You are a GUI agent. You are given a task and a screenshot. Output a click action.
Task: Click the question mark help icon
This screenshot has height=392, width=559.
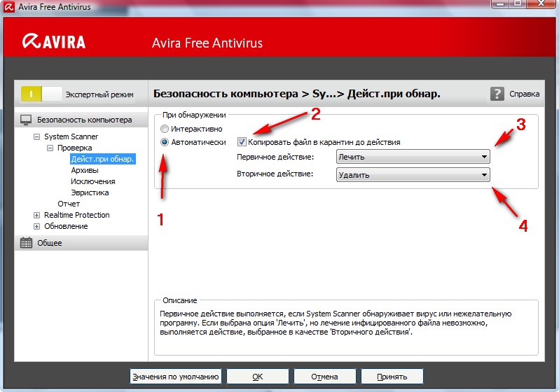(497, 94)
